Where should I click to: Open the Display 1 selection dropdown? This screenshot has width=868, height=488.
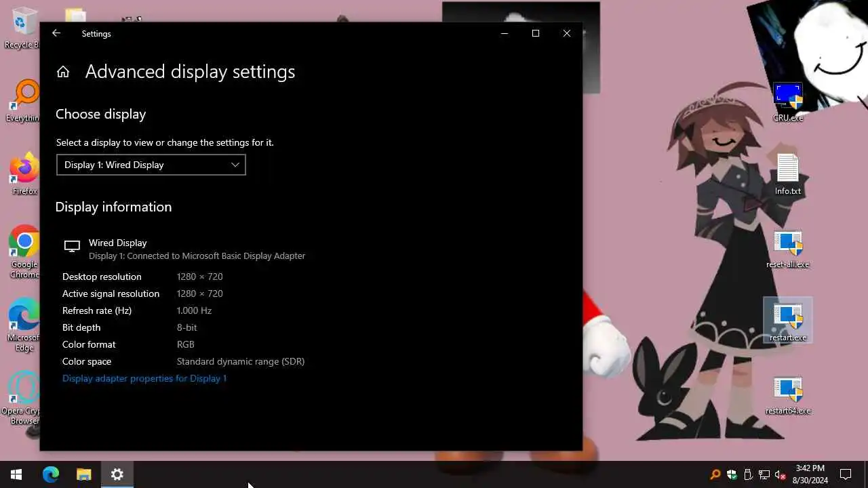(151, 165)
